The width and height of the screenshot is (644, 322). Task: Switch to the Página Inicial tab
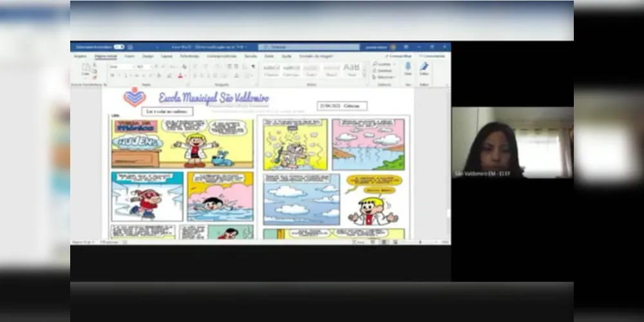tap(106, 56)
